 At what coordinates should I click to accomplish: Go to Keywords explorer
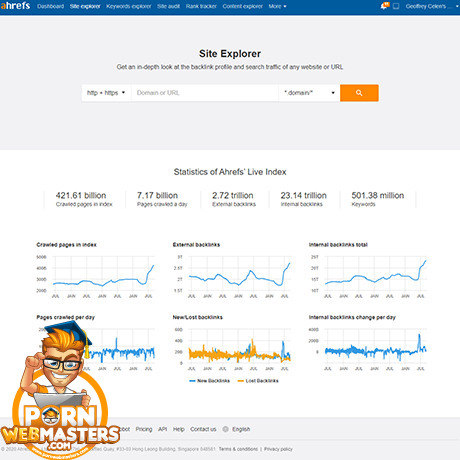pyautogui.click(x=128, y=6)
